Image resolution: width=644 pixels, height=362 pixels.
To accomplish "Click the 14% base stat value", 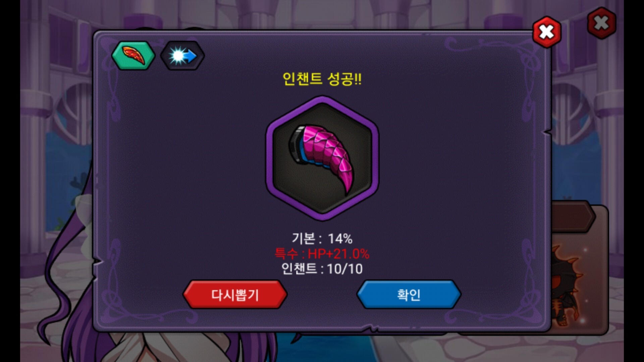I will coord(340,239).
